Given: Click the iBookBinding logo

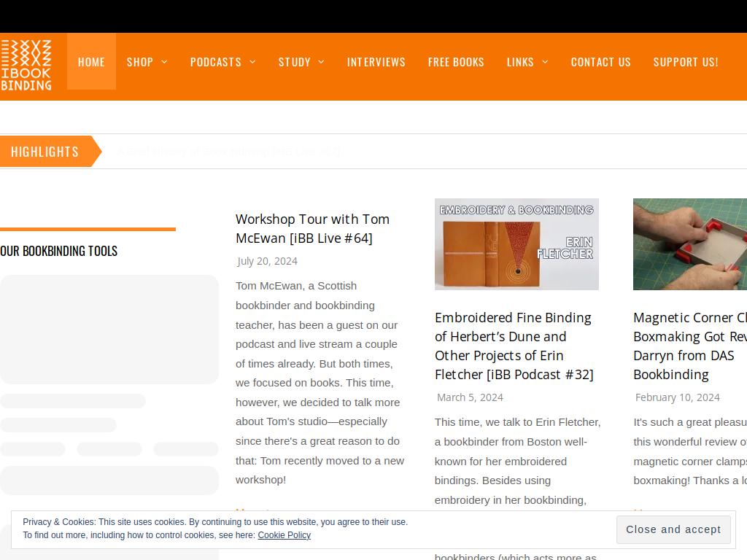Looking at the screenshot, I should [26, 65].
